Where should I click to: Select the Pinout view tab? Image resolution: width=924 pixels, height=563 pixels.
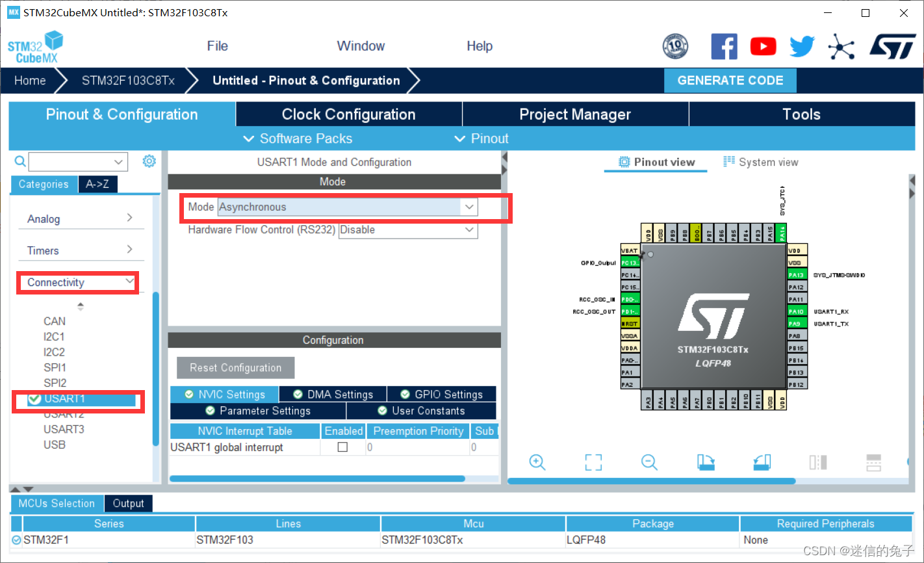(x=656, y=162)
